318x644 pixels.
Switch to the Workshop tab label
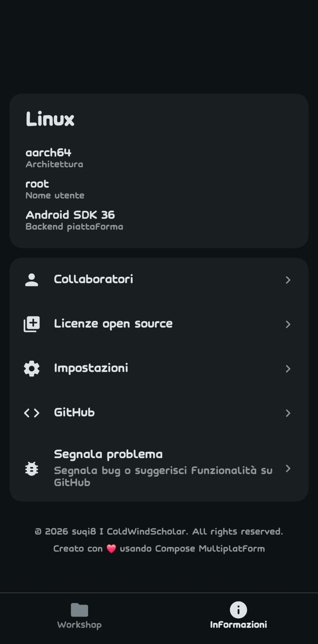(79, 625)
